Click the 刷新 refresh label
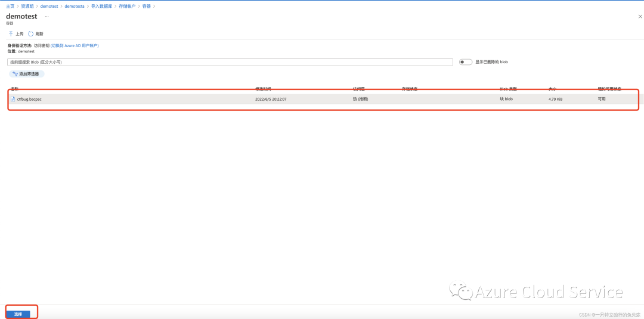The image size is (644, 319). (39, 33)
